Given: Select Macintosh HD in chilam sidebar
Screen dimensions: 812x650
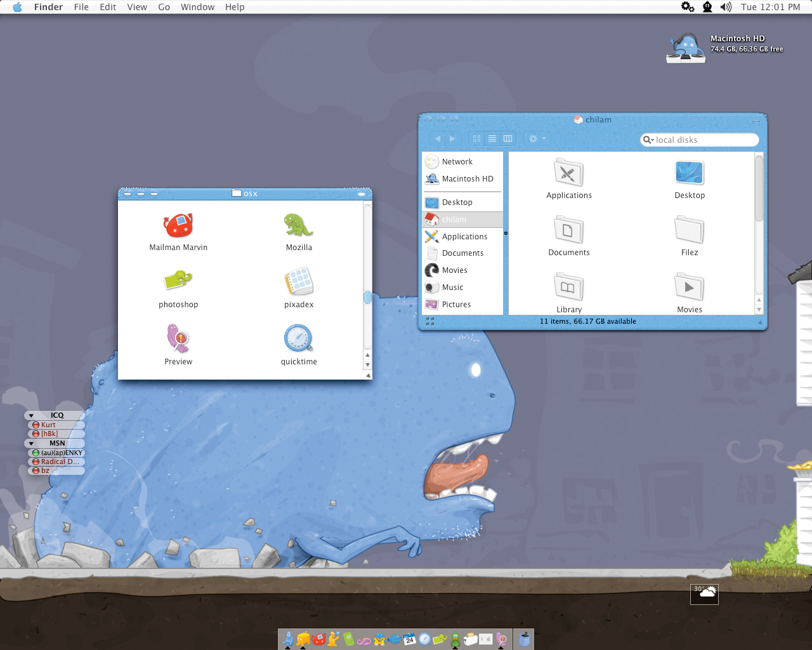Looking at the screenshot, I should [x=462, y=179].
